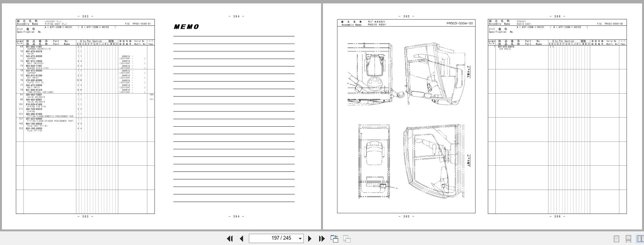Click the RADIO ASSY name on page 366
Image resolution: width=644 pixels, height=245 pixels.
523,24
